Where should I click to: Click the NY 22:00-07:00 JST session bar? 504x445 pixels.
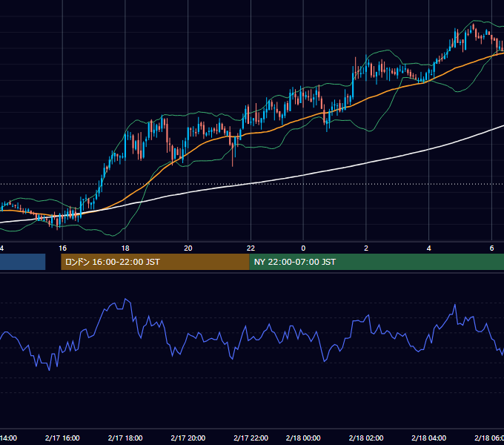(377, 262)
